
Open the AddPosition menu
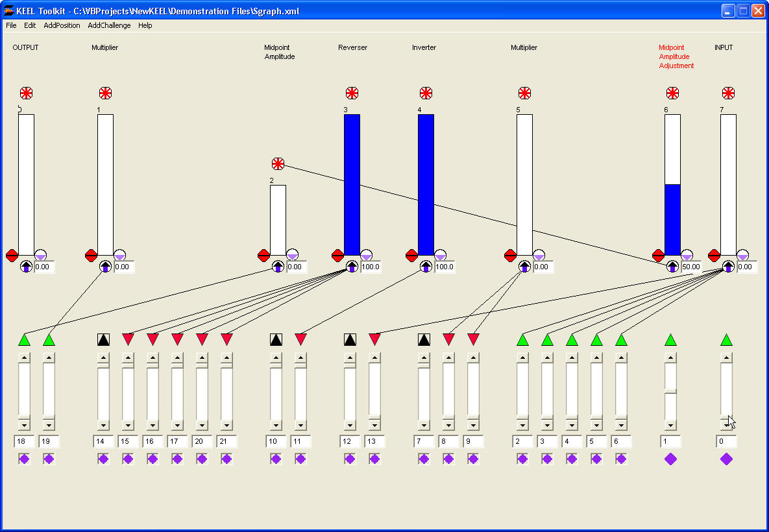pyautogui.click(x=62, y=25)
